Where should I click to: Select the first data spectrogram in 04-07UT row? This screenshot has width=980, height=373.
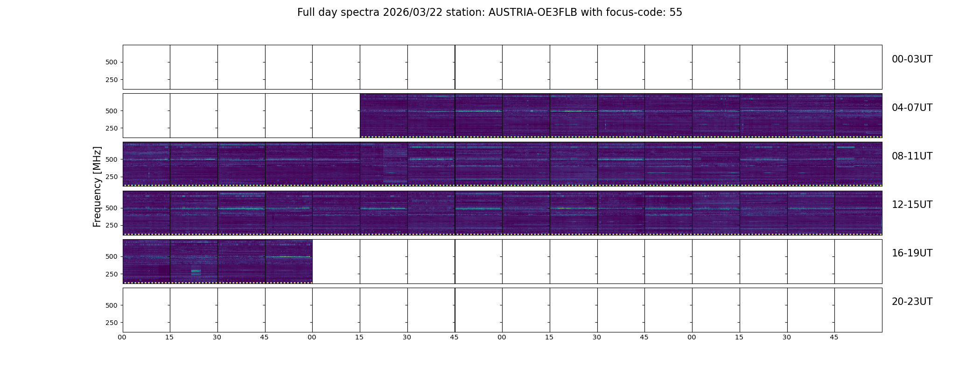pyautogui.click(x=384, y=116)
